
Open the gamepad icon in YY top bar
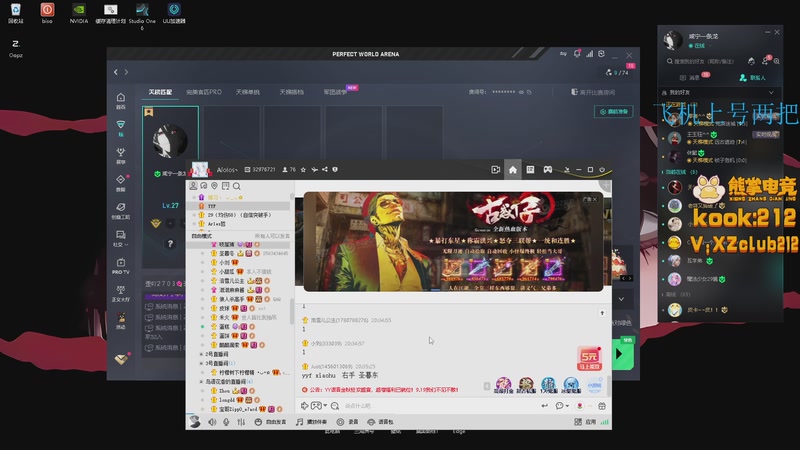[547, 170]
